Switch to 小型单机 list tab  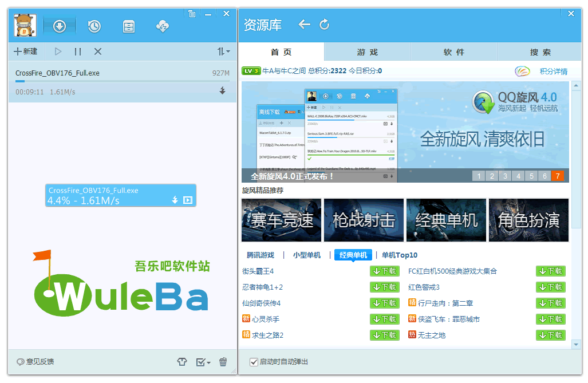point(307,255)
